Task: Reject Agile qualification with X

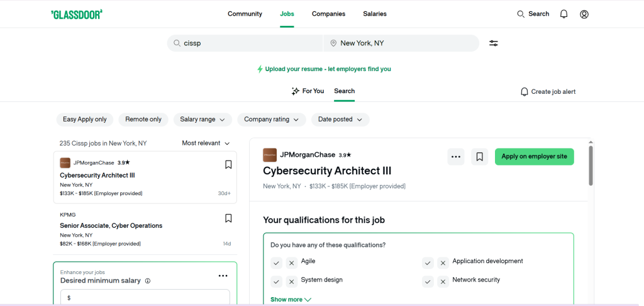Action: tap(292, 263)
